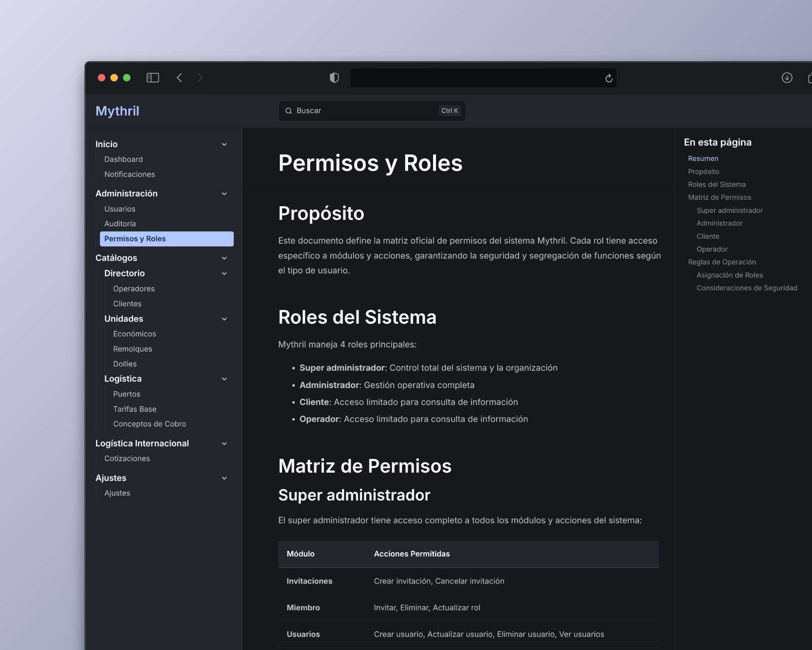This screenshot has width=812, height=650.
Task: Jump to Administrador outline link
Action: [x=719, y=223]
